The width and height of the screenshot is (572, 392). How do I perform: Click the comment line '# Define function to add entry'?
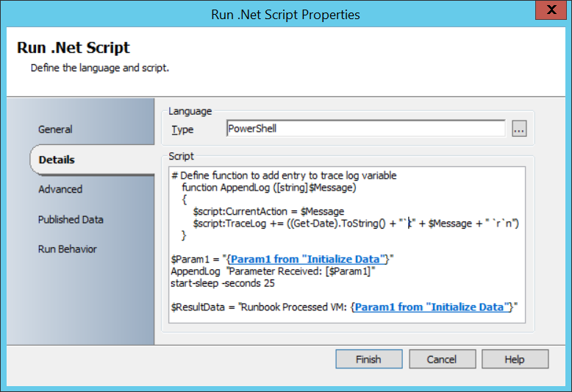[x=285, y=176]
